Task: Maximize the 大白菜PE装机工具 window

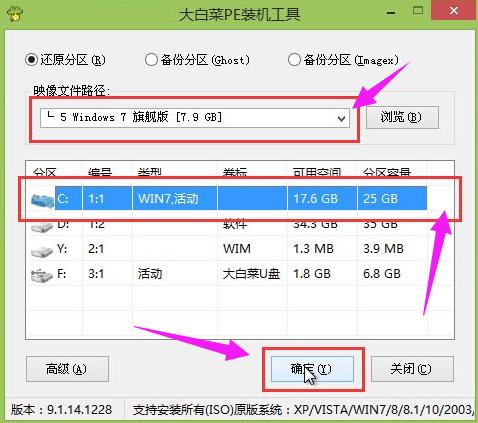Action: pos(418,11)
